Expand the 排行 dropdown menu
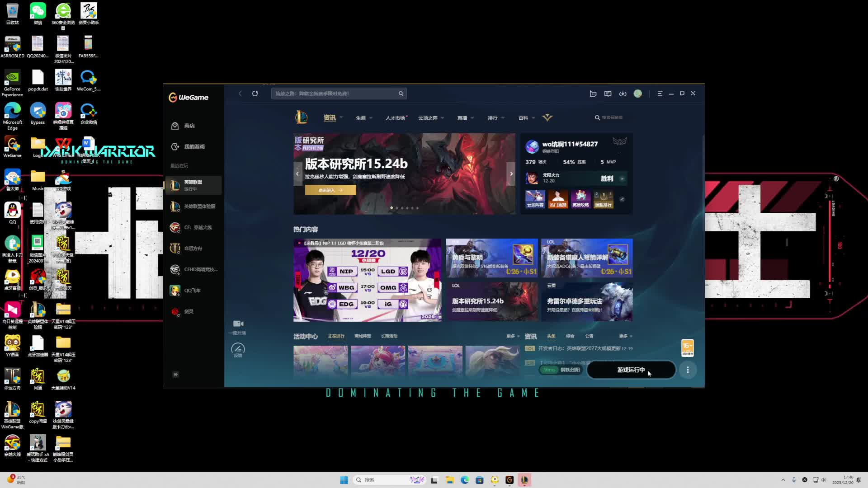This screenshot has height=488, width=868. (x=496, y=118)
